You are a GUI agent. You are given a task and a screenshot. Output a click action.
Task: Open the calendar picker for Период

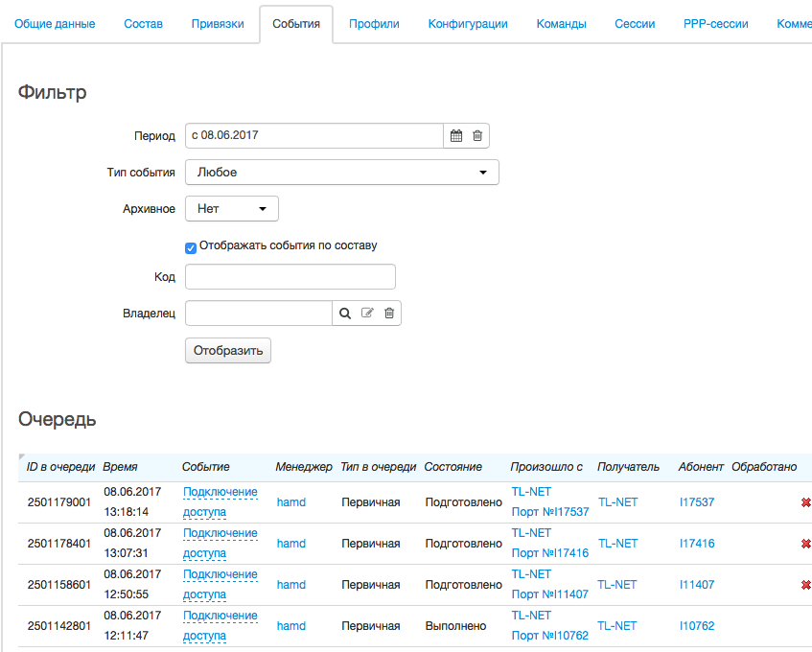[x=456, y=136]
